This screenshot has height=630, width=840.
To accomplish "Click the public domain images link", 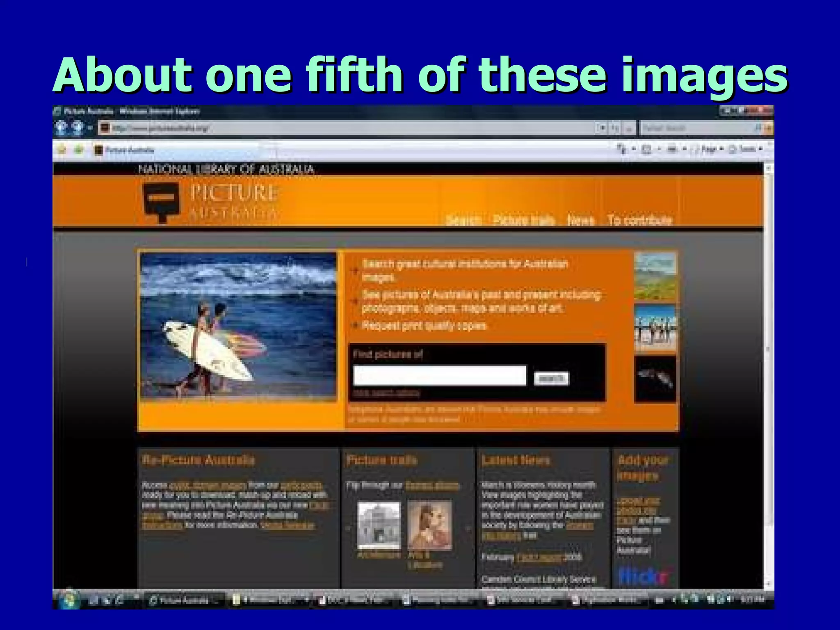I will click(x=208, y=486).
